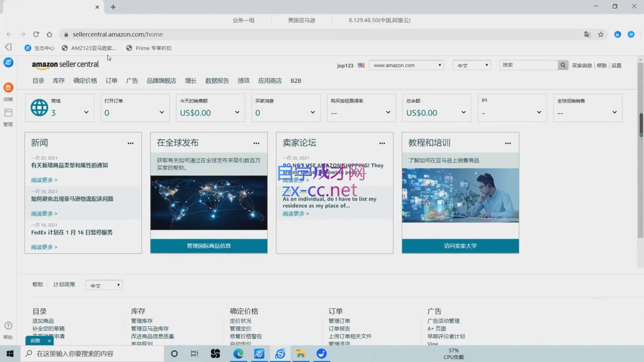Read more on FedEx news item

click(x=44, y=247)
